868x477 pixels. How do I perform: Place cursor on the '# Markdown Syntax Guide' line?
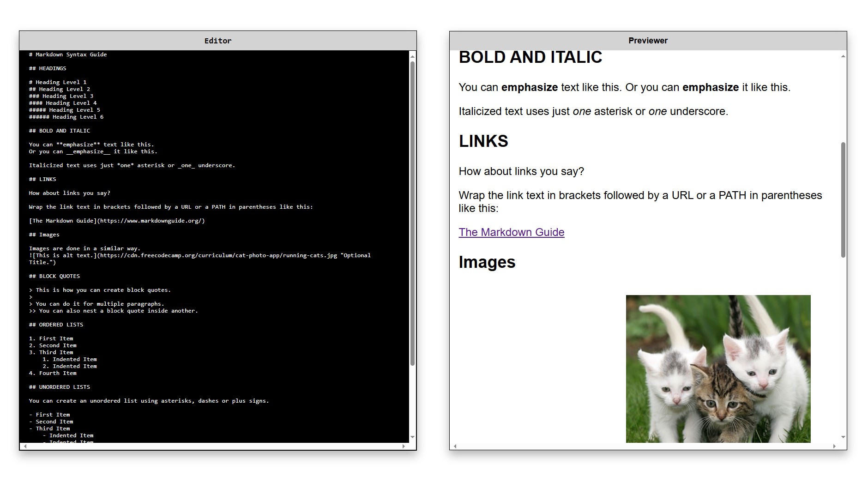(x=68, y=54)
